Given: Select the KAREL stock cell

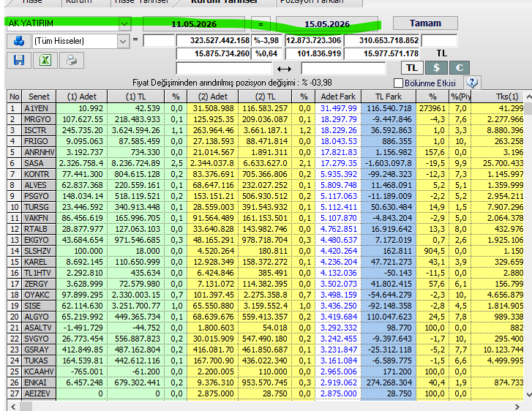Looking at the screenshot, I should 39,262.
